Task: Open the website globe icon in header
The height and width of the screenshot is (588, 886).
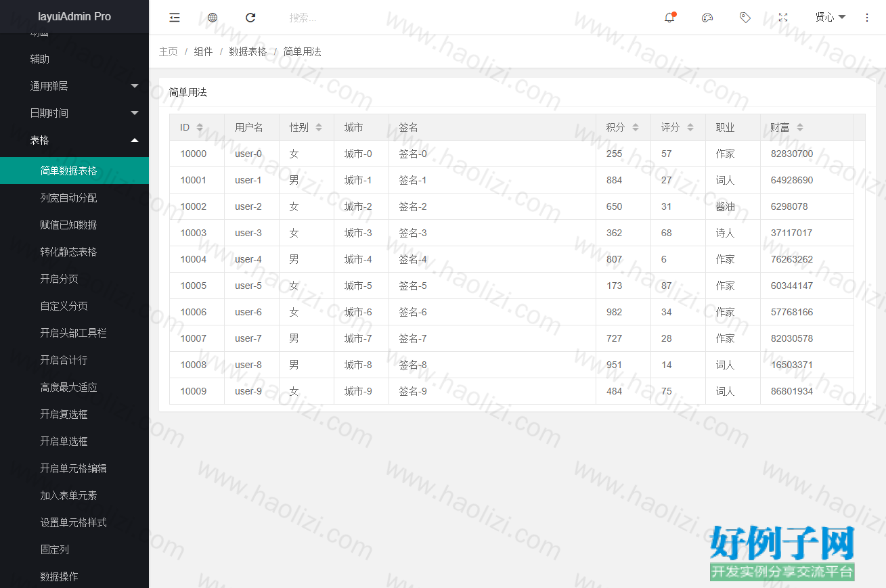Action: (x=213, y=18)
